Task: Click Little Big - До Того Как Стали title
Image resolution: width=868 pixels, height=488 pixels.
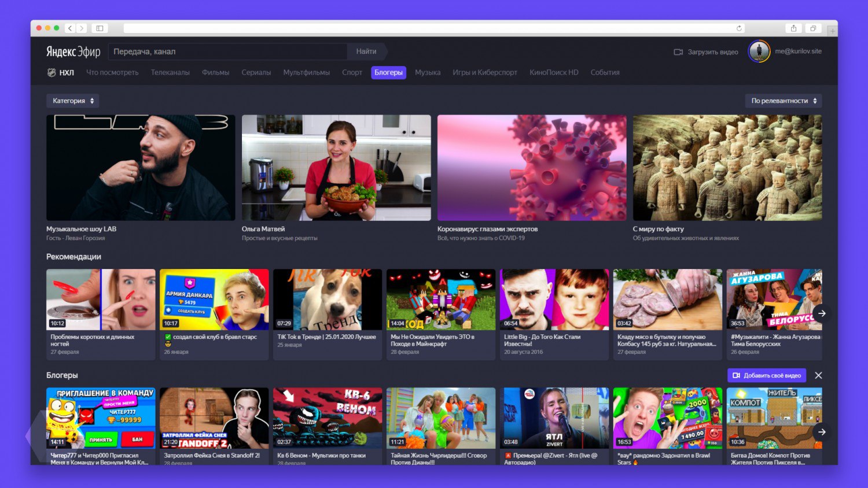Action: (542, 340)
